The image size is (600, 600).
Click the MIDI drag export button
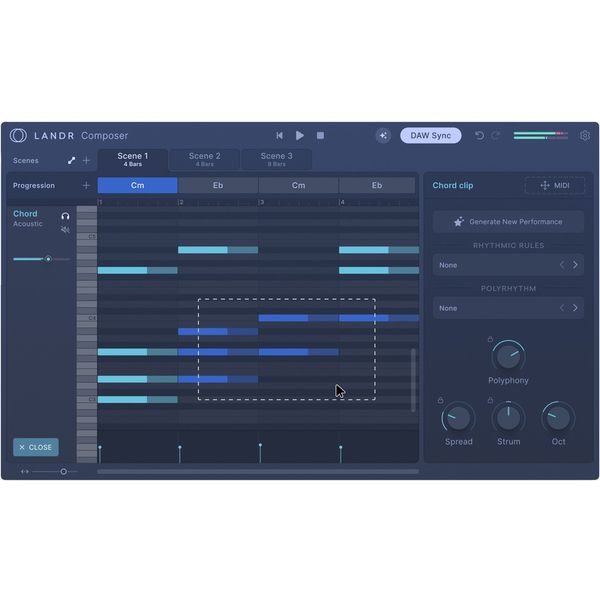[555, 186]
